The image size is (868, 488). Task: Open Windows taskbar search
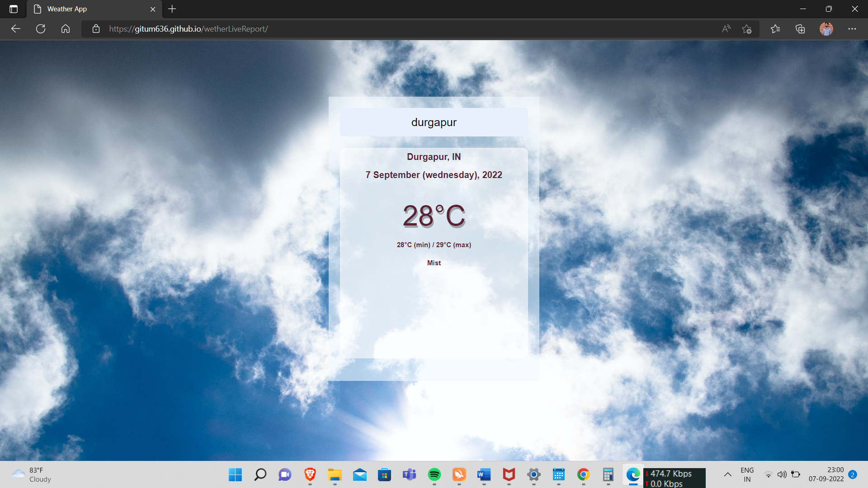click(260, 474)
